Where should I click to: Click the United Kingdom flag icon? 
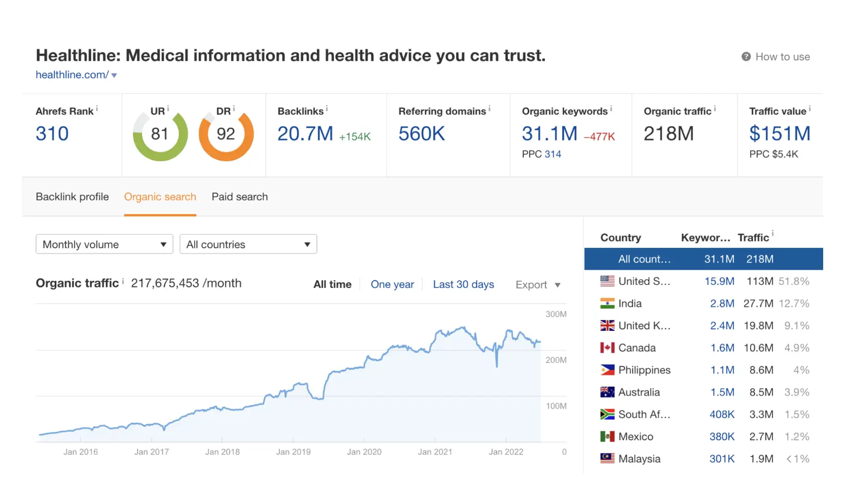[x=608, y=326]
